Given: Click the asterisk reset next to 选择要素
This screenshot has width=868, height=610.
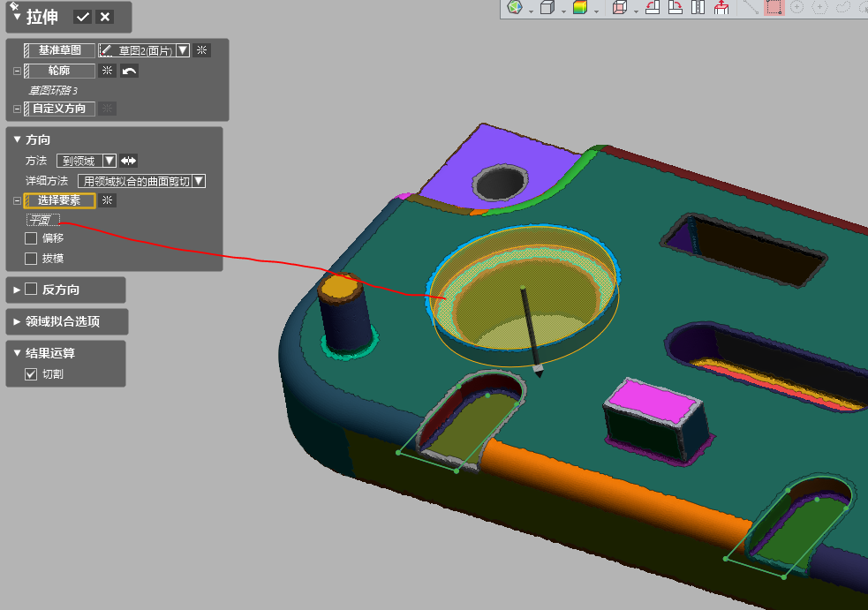Looking at the screenshot, I should click(107, 200).
